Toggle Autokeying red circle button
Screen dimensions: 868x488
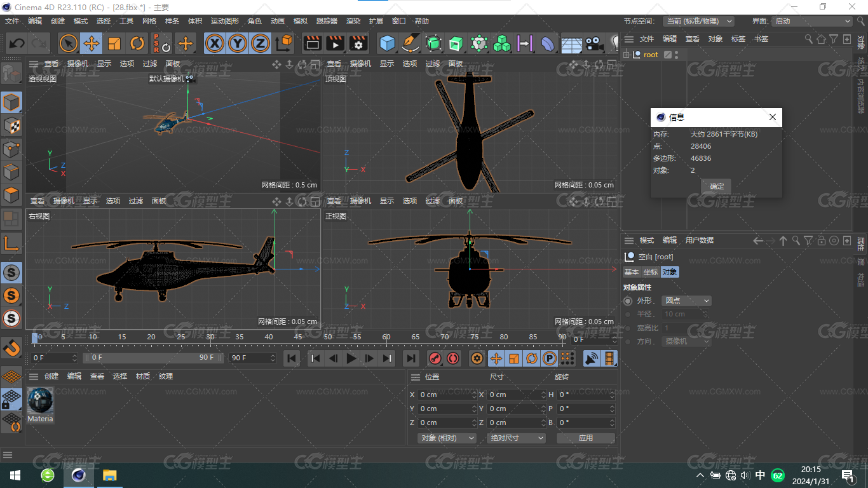click(452, 358)
